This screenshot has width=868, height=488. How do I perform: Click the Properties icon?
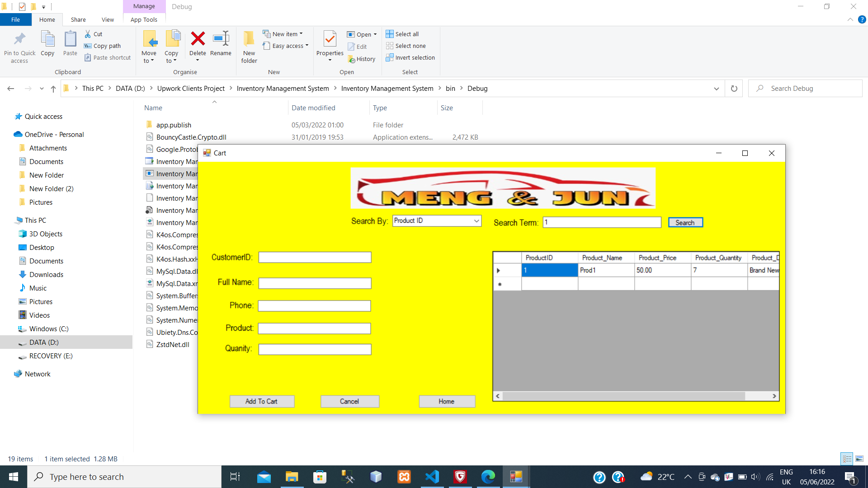(x=330, y=39)
